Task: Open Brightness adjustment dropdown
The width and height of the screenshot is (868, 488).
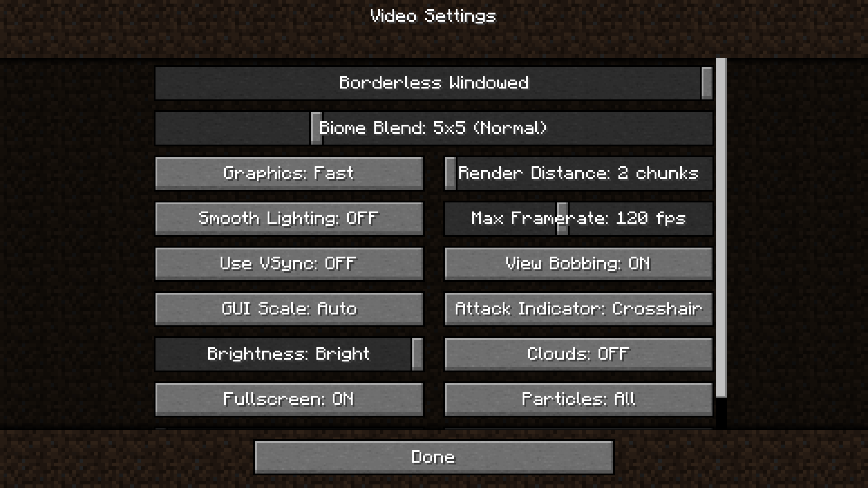Action: [x=288, y=353]
